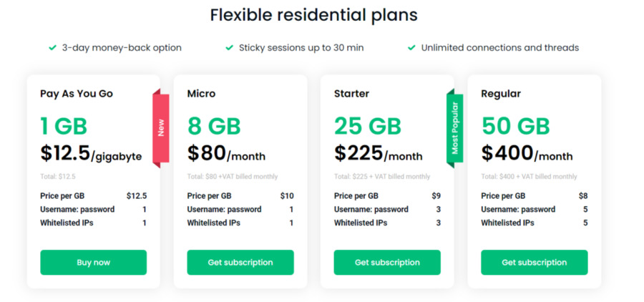Image resolution: width=644 pixels, height=302 pixels.
Task: Click the 8 GB data amount
Action: click(214, 126)
